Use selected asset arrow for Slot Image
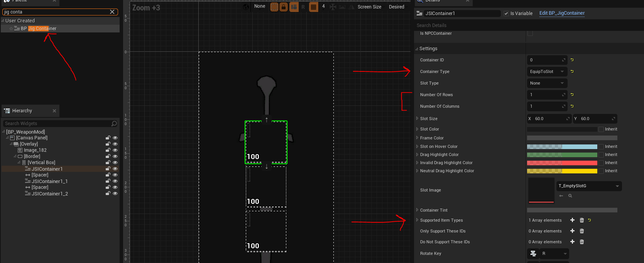Viewport: 644px width, 263px height. pyautogui.click(x=561, y=196)
